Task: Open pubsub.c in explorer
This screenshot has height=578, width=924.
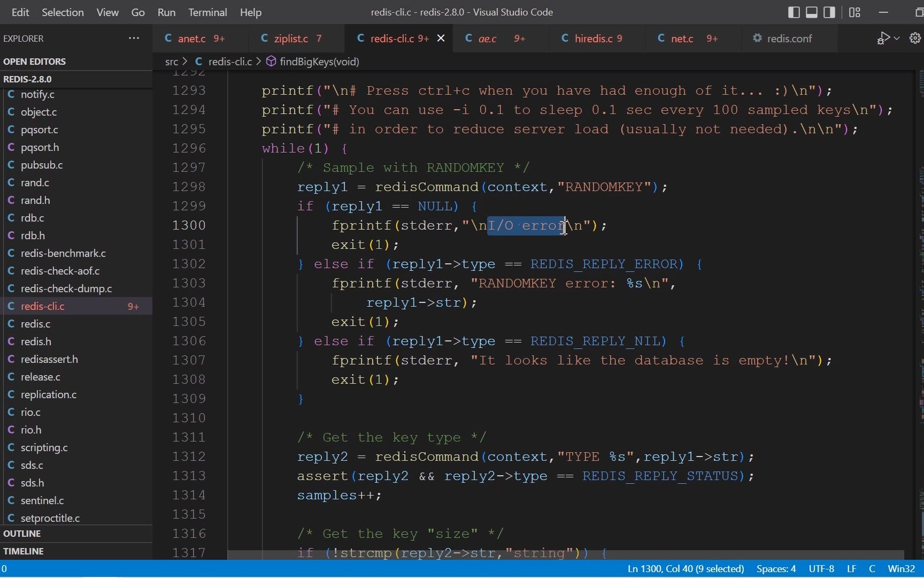Action: click(x=76, y=165)
